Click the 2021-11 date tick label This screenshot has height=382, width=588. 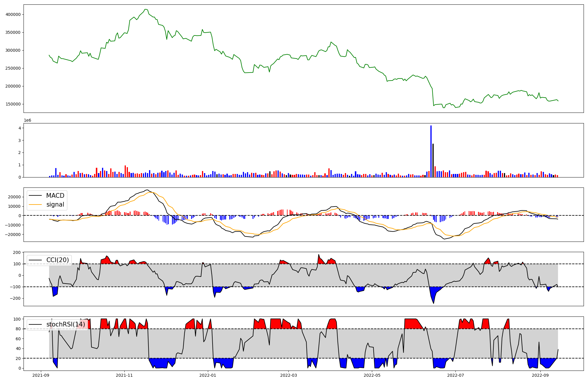(x=124, y=375)
